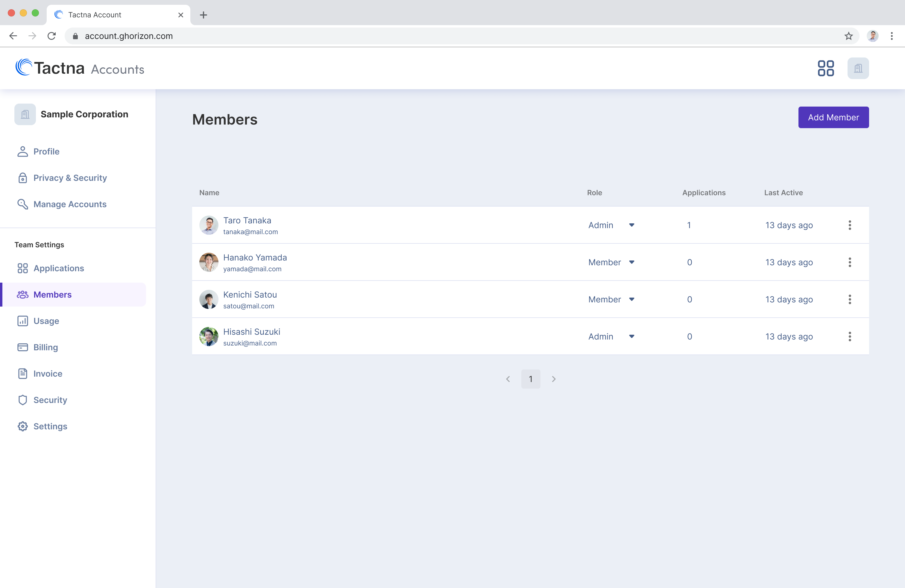The height and width of the screenshot is (588, 905).
Task: Open the Applications grid icon in sidebar
Action: [22, 268]
